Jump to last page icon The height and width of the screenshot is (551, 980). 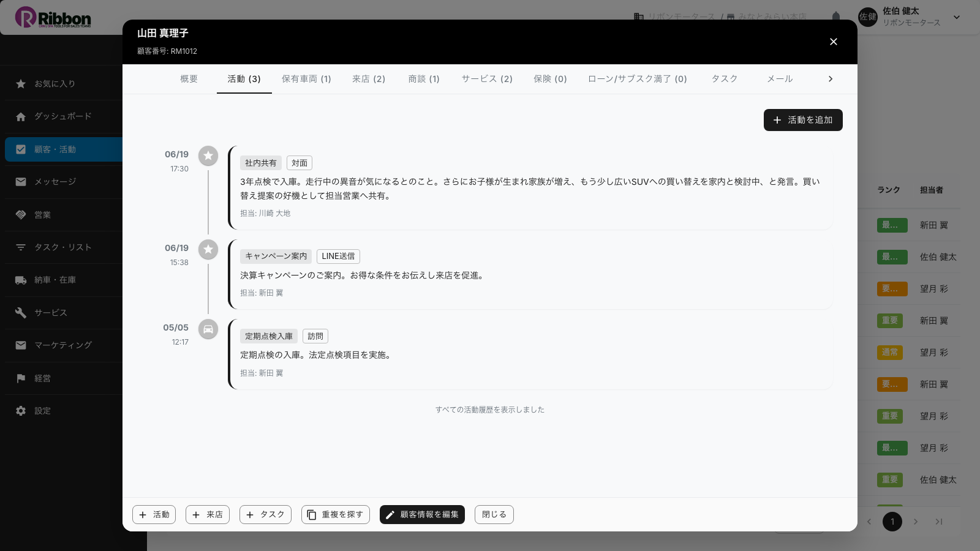coord(939,522)
